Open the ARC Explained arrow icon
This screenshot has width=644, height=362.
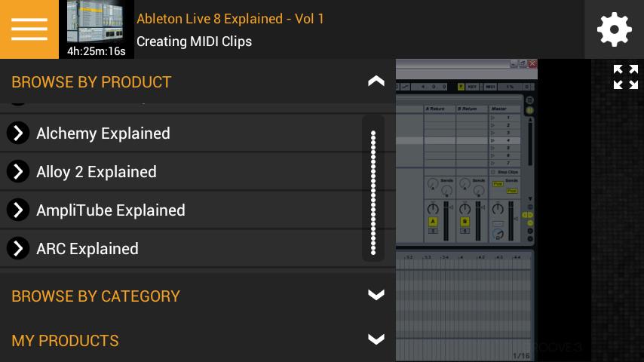[x=18, y=248]
